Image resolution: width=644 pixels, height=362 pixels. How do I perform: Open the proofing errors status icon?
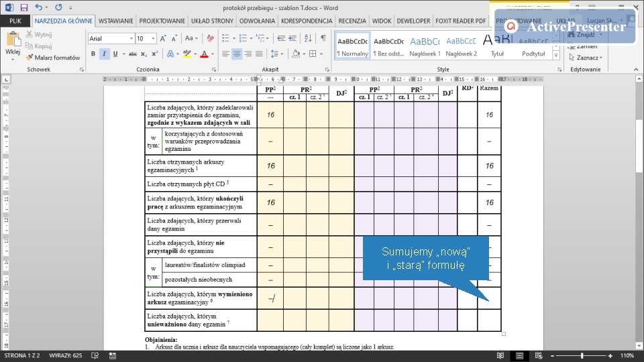[x=95, y=355]
